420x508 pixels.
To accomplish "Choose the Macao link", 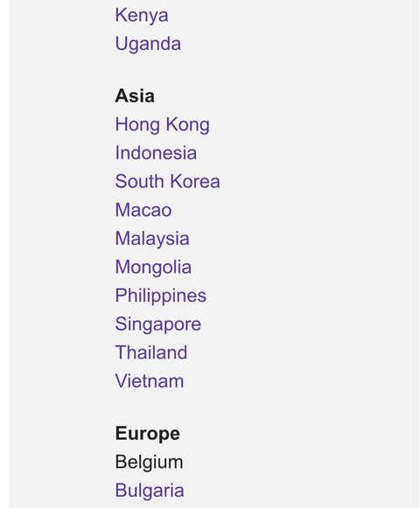I will (143, 210).
